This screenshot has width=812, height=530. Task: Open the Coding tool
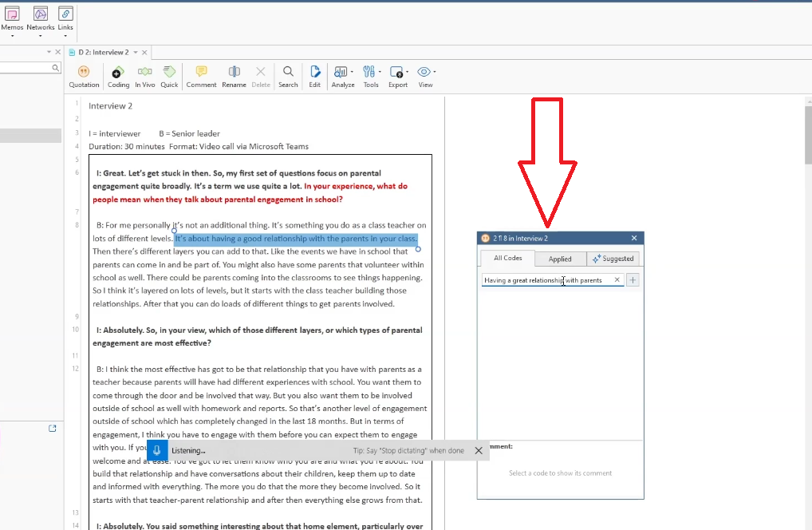pyautogui.click(x=118, y=76)
